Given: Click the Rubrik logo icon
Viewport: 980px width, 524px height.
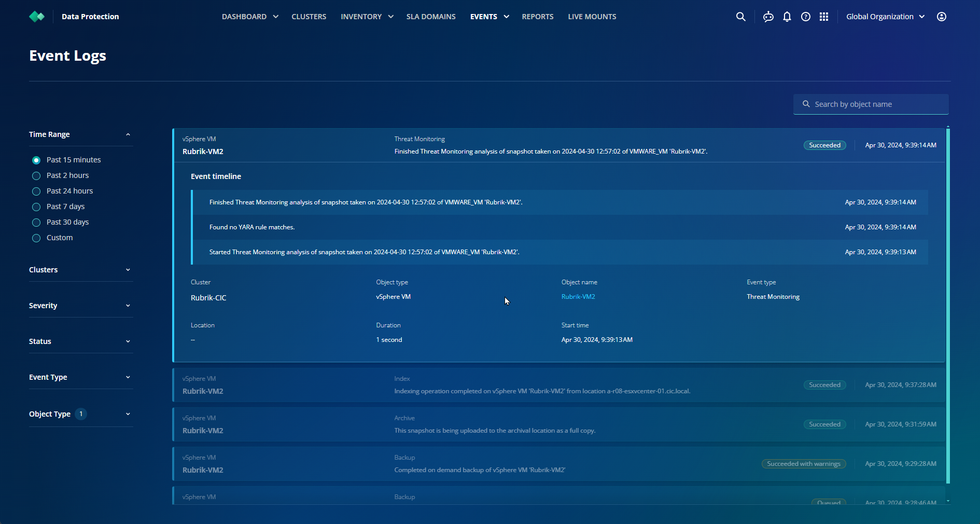Looking at the screenshot, I should [x=37, y=17].
